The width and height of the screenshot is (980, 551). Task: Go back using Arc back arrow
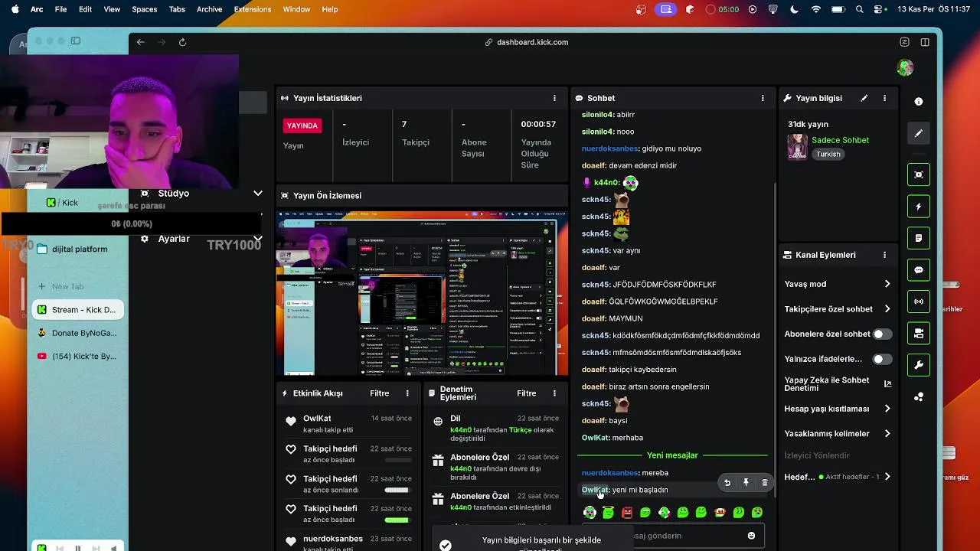point(140,42)
